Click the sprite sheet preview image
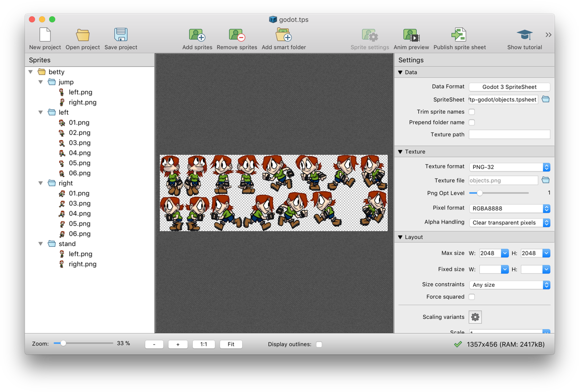579x392 pixels. coord(274,193)
